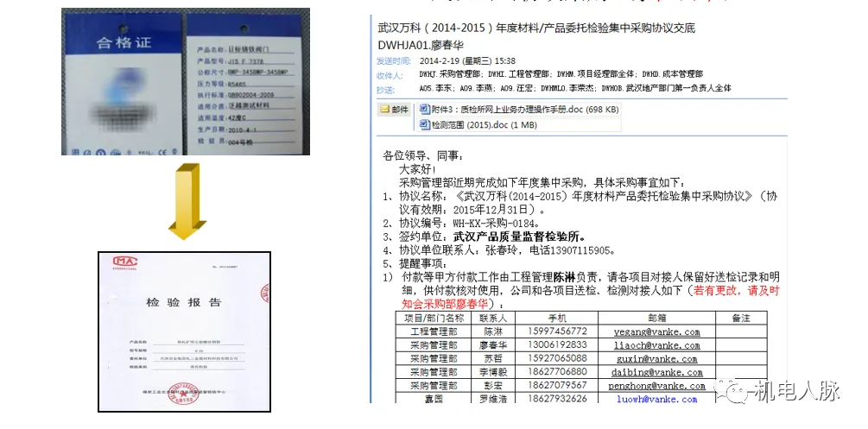Click the yellow downward arrow graphic

point(185,202)
